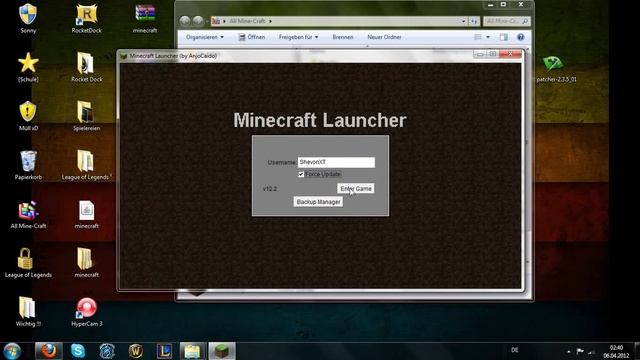Click the DE language indicator in tray

point(515,350)
